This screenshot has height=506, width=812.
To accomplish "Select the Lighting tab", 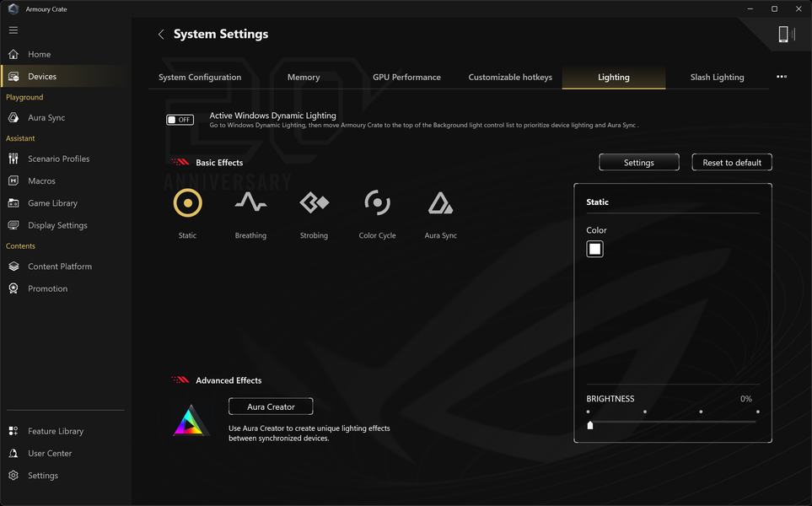I will [x=614, y=78].
